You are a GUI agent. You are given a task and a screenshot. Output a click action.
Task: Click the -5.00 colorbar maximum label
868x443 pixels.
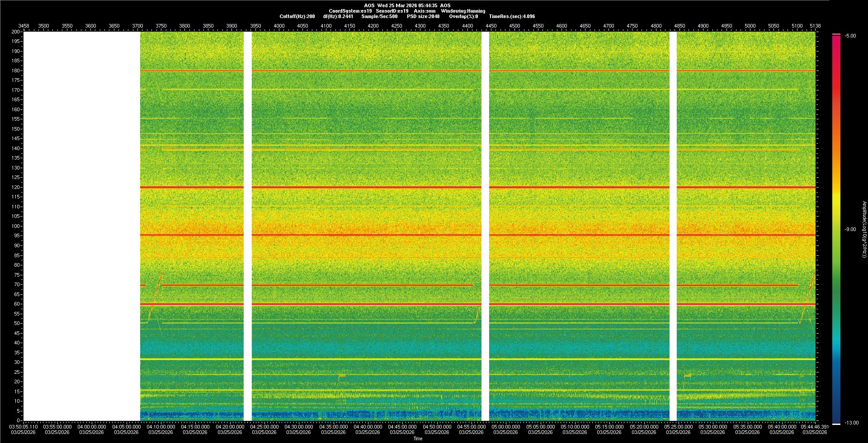(850, 36)
